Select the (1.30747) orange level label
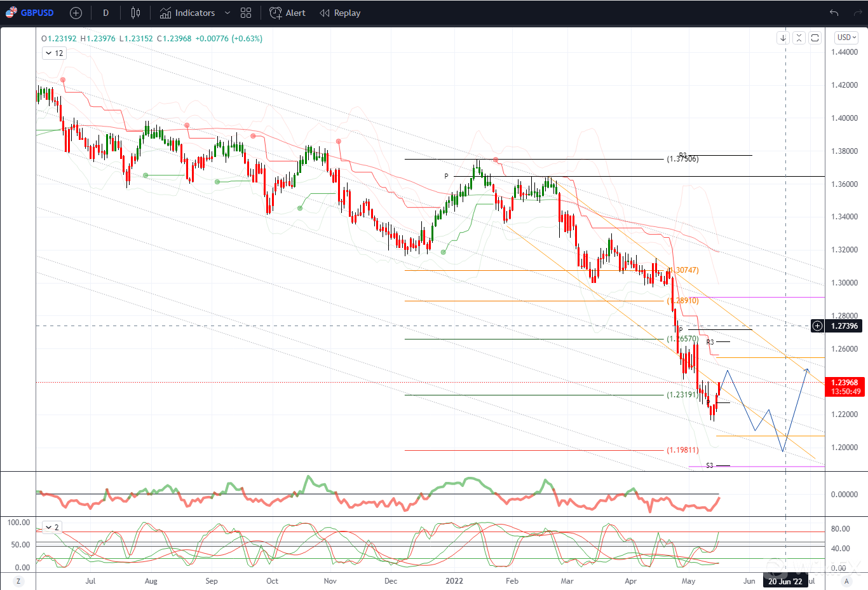 point(683,270)
